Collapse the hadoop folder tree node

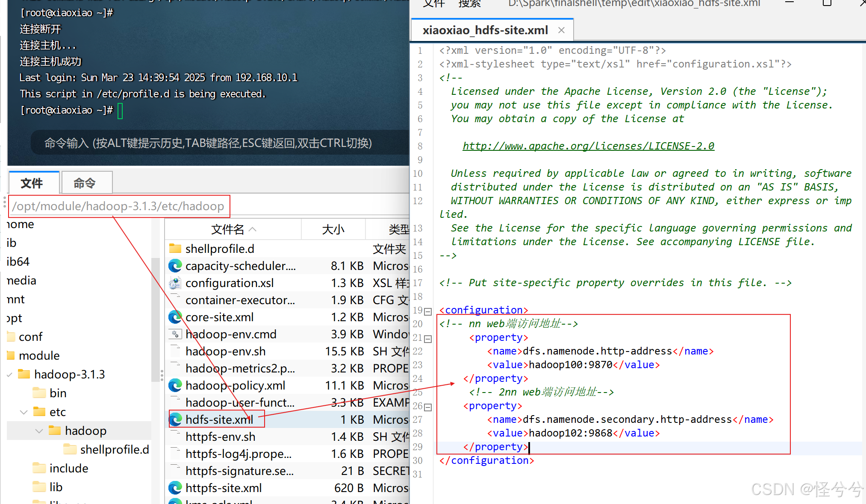tap(39, 431)
